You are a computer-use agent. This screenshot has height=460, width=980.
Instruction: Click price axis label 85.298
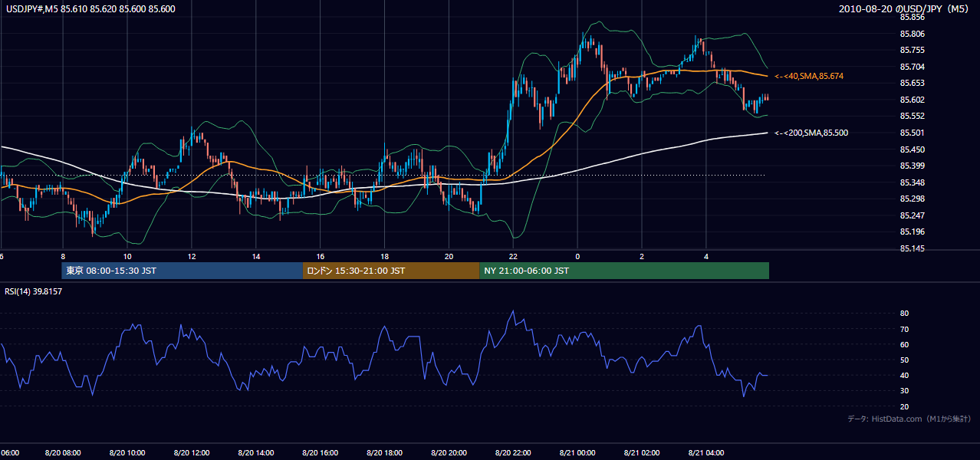point(913,199)
